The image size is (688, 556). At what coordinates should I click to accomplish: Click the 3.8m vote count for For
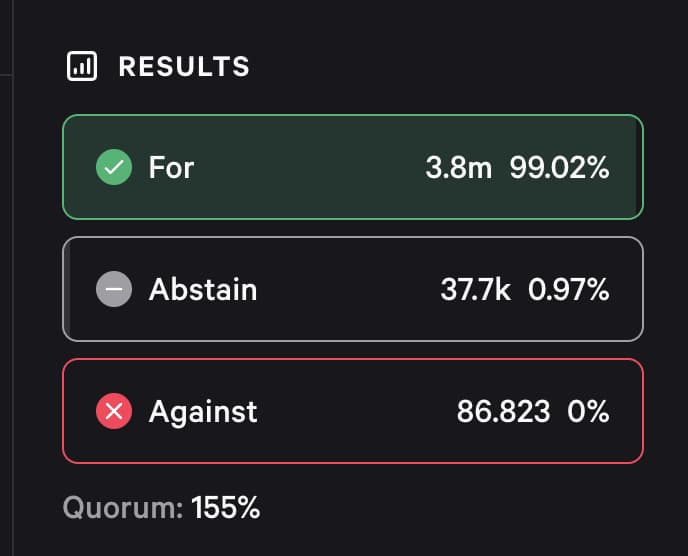pos(458,167)
